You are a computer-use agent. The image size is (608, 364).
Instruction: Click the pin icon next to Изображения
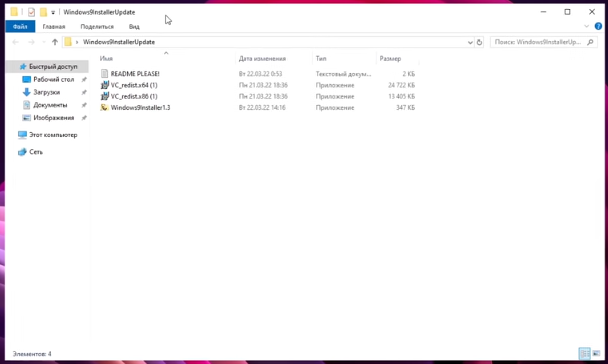83,118
